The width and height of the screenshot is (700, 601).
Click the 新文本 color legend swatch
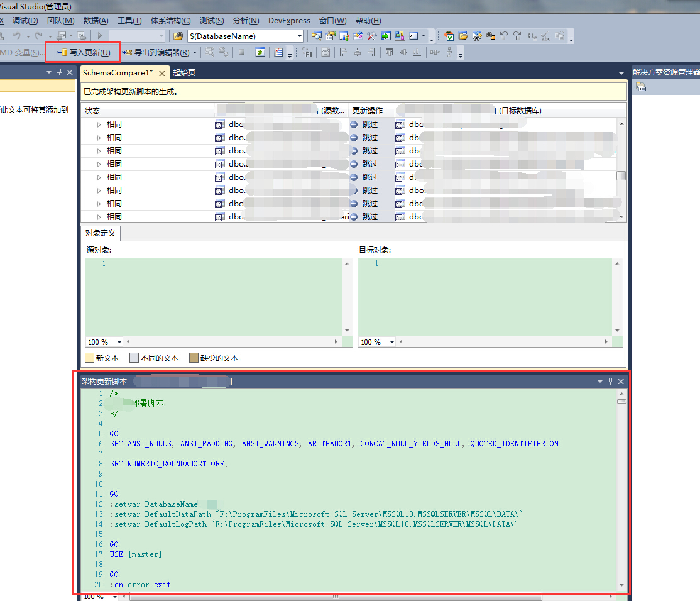coord(89,358)
